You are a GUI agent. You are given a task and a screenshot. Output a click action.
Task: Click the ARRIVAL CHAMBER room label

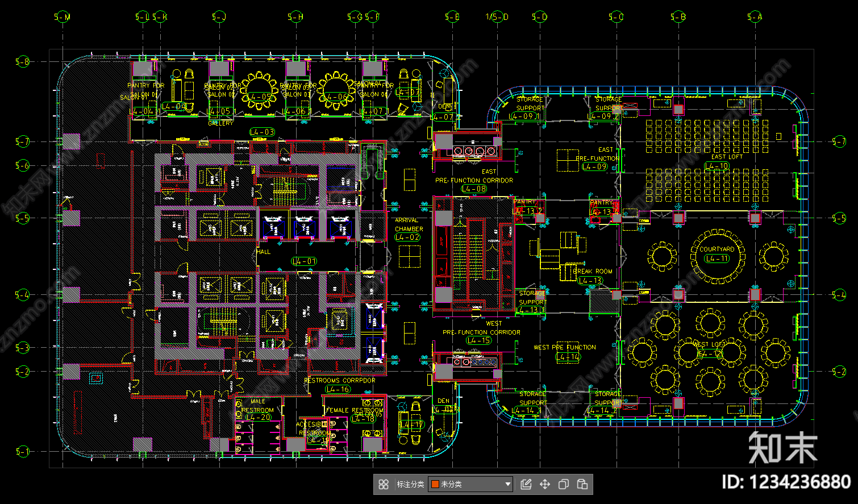(409, 224)
